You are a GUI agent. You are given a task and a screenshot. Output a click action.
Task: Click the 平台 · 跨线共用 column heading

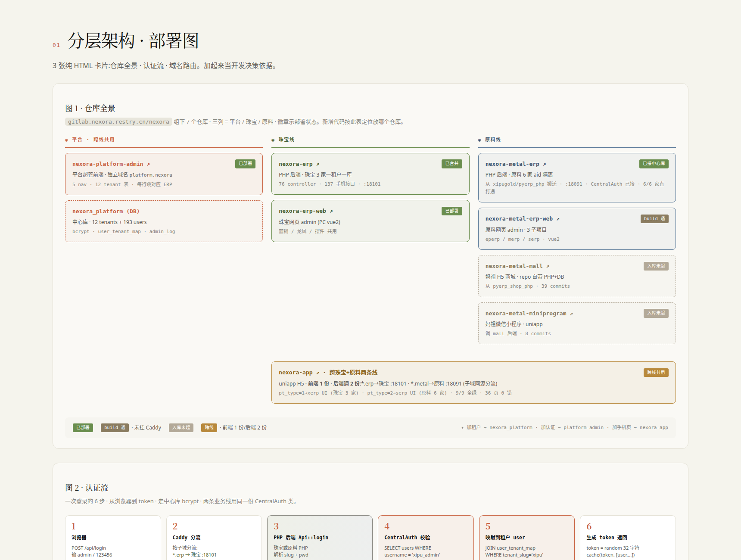(x=93, y=140)
